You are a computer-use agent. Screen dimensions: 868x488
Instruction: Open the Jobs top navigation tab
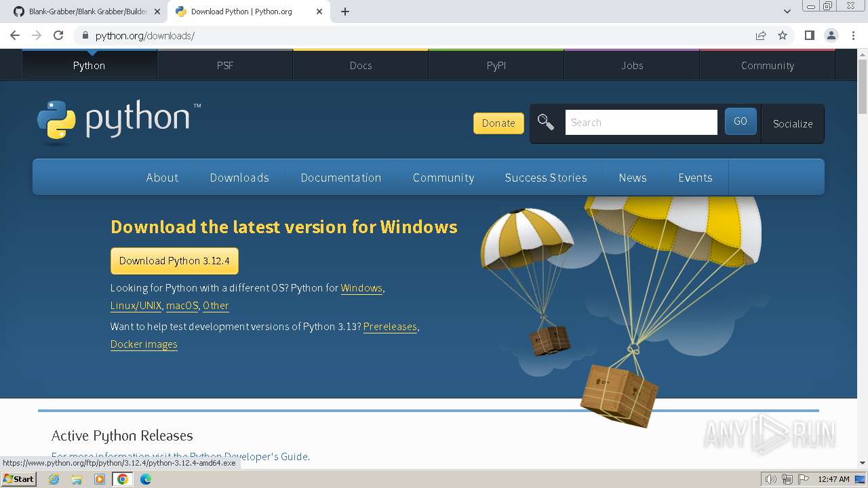[632, 65]
